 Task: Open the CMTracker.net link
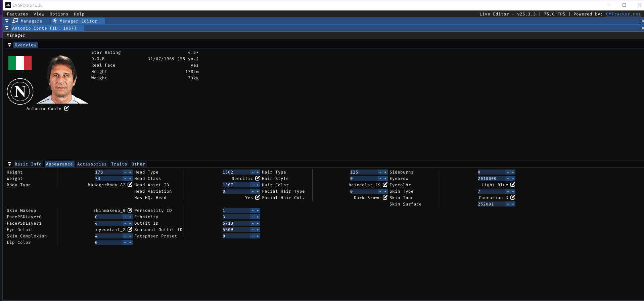(623, 14)
